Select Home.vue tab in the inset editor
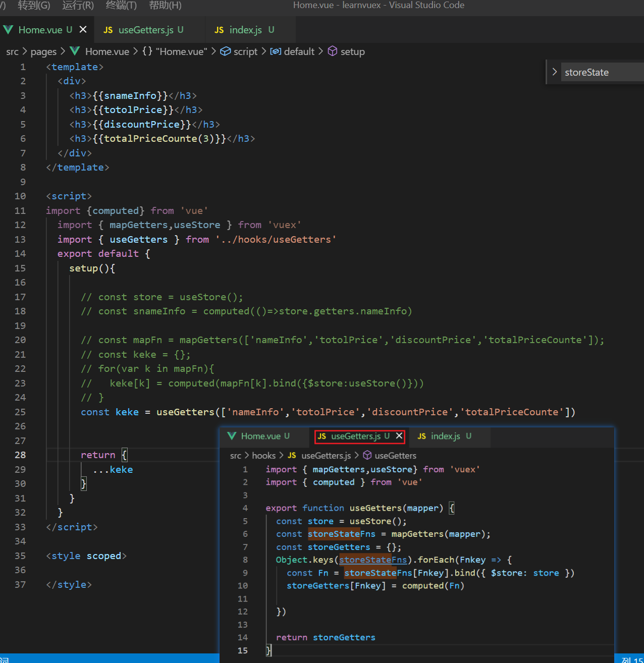This screenshot has width=644, height=663. tap(265, 436)
